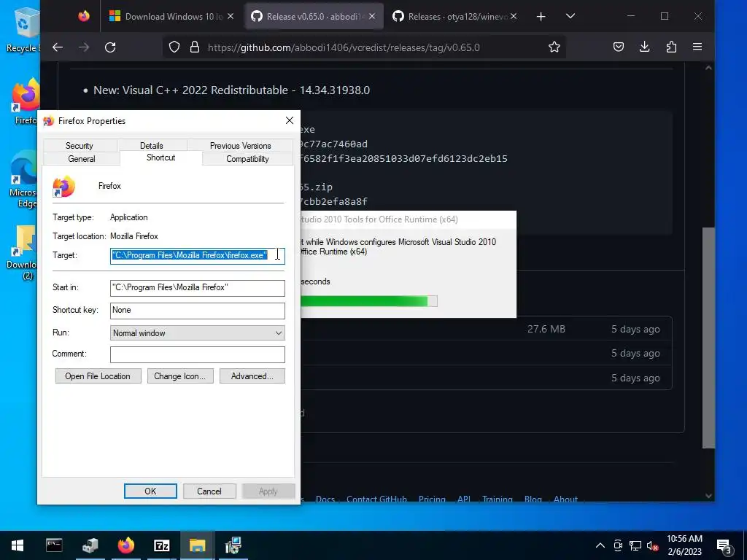The height and width of the screenshot is (560, 747).
Task: Open the notification center icon
Action: click(724, 546)
